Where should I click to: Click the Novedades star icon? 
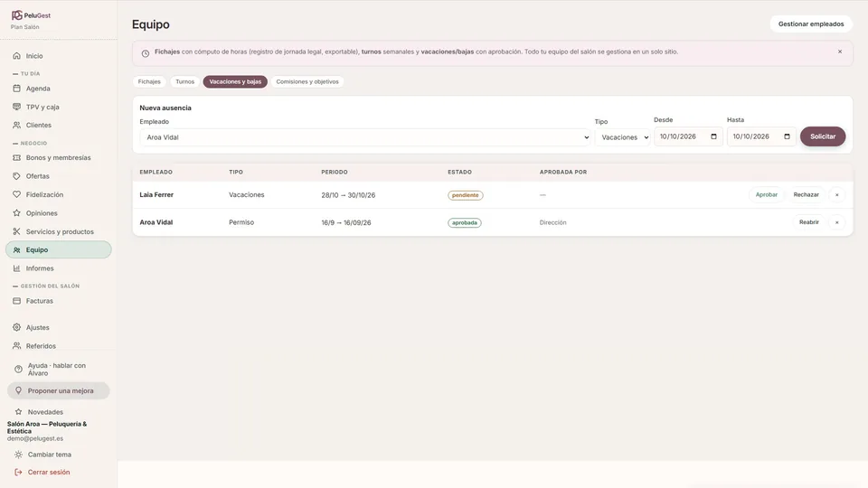pos(18,412)
